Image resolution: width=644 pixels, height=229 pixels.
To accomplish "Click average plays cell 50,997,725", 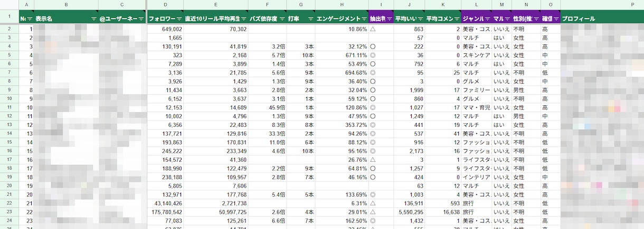I will pyautogui.click(x=216, y=212).
